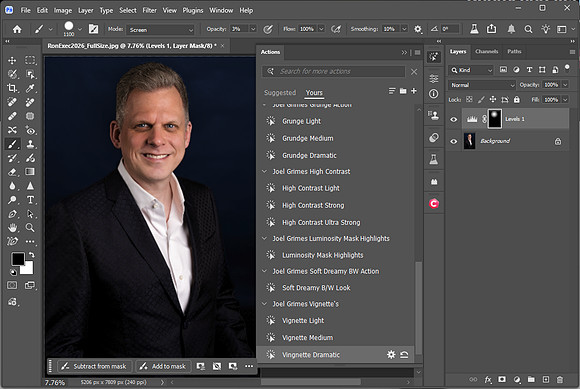Viewport: 580px width, 389px height.
Task: Toggle layer filtering on/off switch
Action: [x=567, y=68]
